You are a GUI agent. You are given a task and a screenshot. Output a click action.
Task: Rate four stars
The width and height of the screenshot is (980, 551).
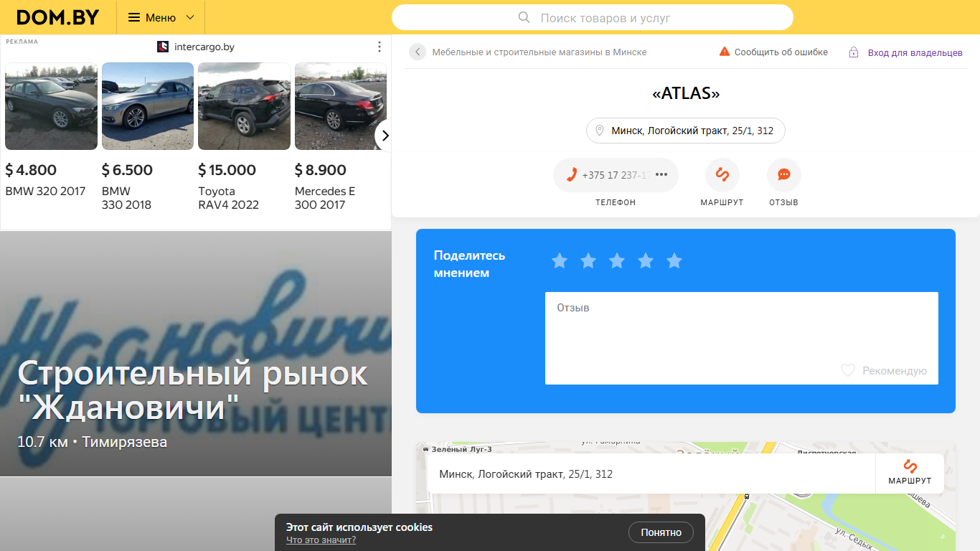pos(646,260)
